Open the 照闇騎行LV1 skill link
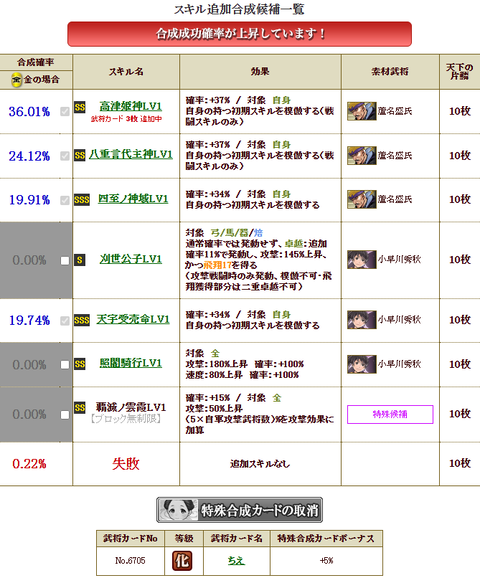Image resolution: width=480 pixels, height=578 pixels. tap(131, 363)
